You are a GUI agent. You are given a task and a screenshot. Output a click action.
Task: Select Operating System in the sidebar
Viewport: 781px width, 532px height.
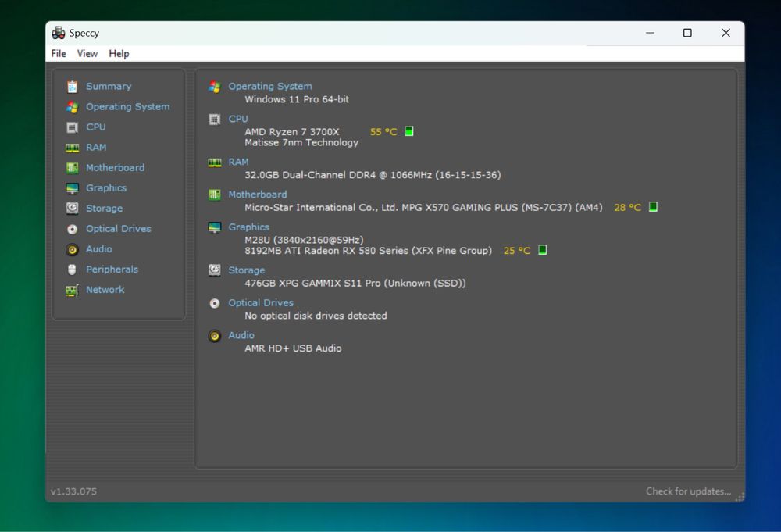[128, 106]
